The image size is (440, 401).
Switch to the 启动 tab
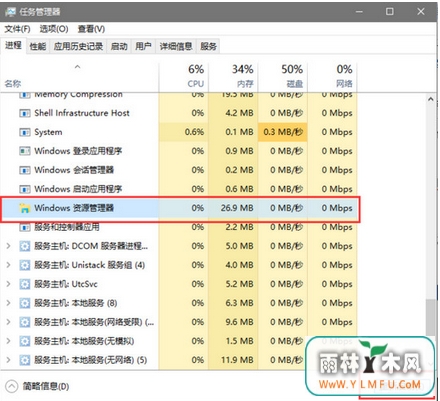119,46
